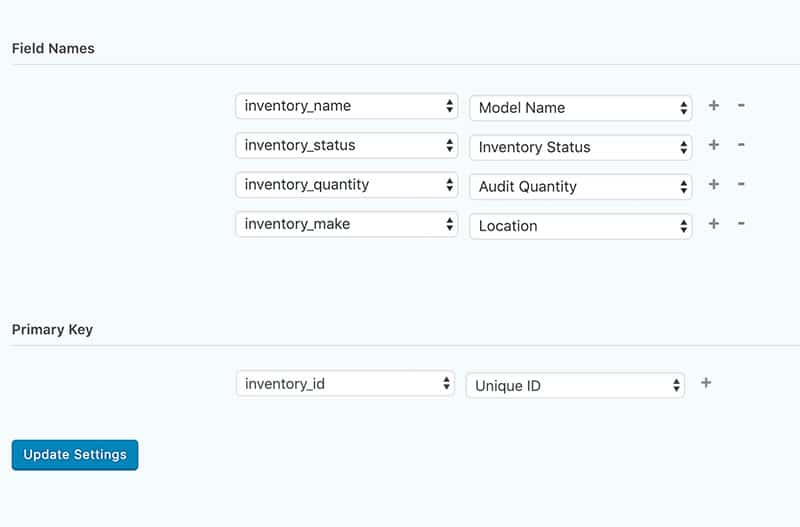Viewport: 800px width, 527px height.
Task: Open the inventory_name dropdown
Action: (346, 106)
